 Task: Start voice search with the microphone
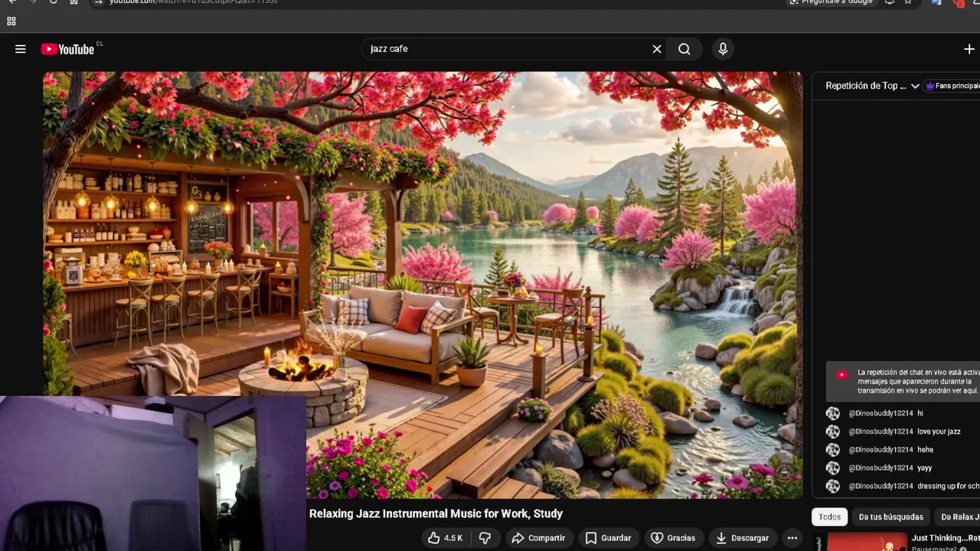[x=723, y=49]
